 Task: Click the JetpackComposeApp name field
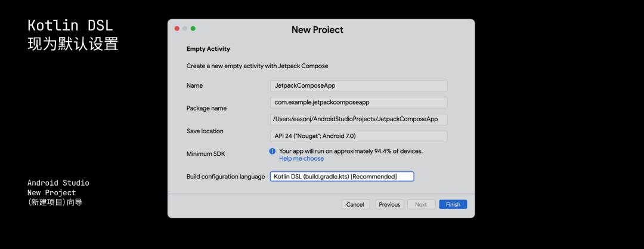tap(358, 85)
